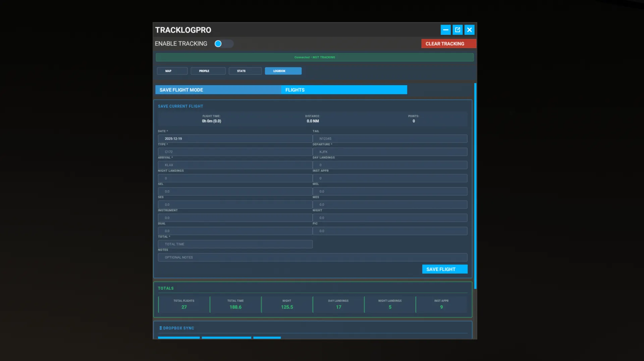Screen dimensions: 644x361
Task: Show the Flights list view
Action: click(344, 90)
